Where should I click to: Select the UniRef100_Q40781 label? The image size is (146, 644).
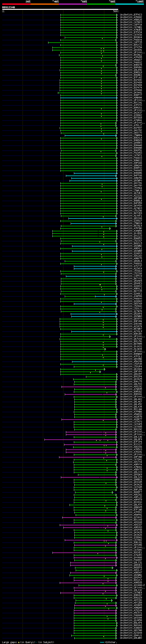pos(131,183)
